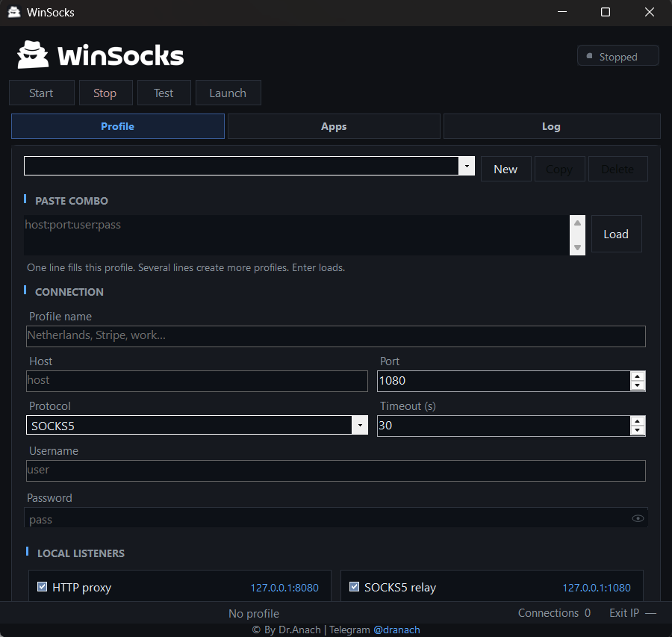The height and width of the screenshot is (637, 672).
Task: Click the Copy profile button
Action: [x=560, y=169]
